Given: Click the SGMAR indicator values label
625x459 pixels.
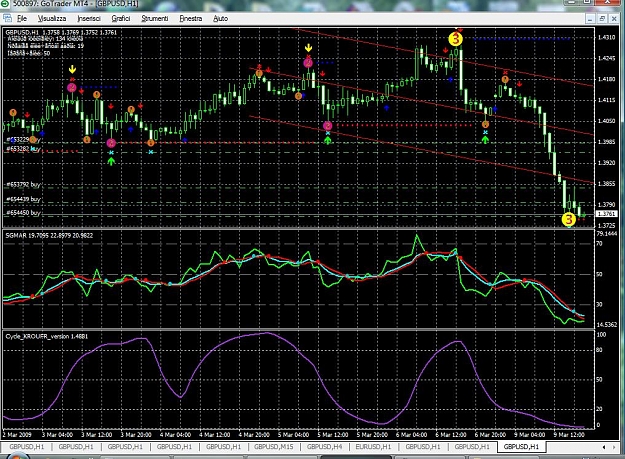Looking at the screenshot, I should [49, 235].
